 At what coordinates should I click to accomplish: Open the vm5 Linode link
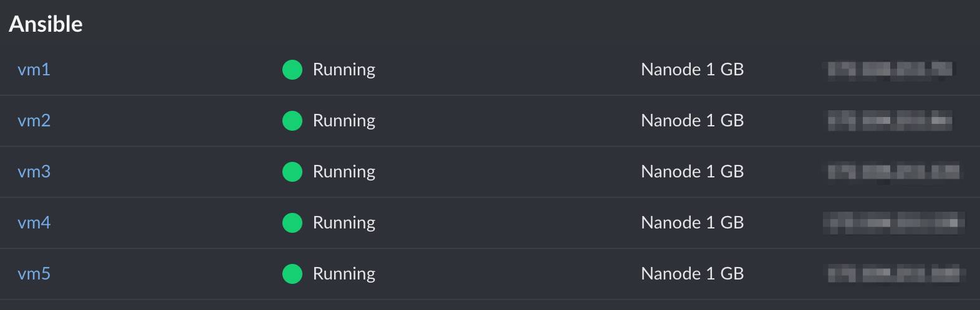34,274
